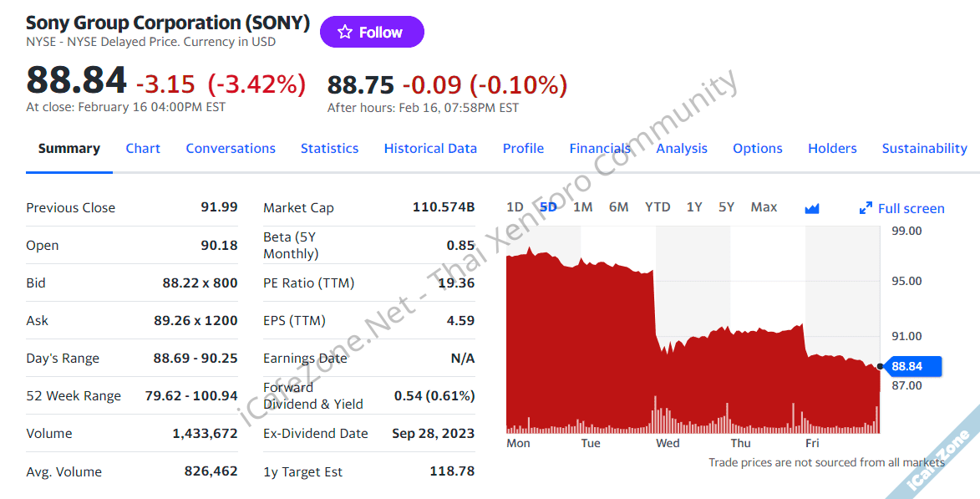Click the star Follow button
Image resolution: width=980 pixels, height=499 pixels.
372,33
